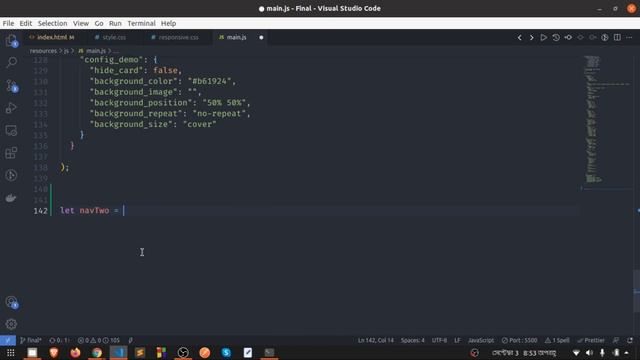The height and width of the screenshot is (360, 640).
Task: Launch Google Chrome from the taskbar
Action: pyautogui.click(x=97, y=353)
